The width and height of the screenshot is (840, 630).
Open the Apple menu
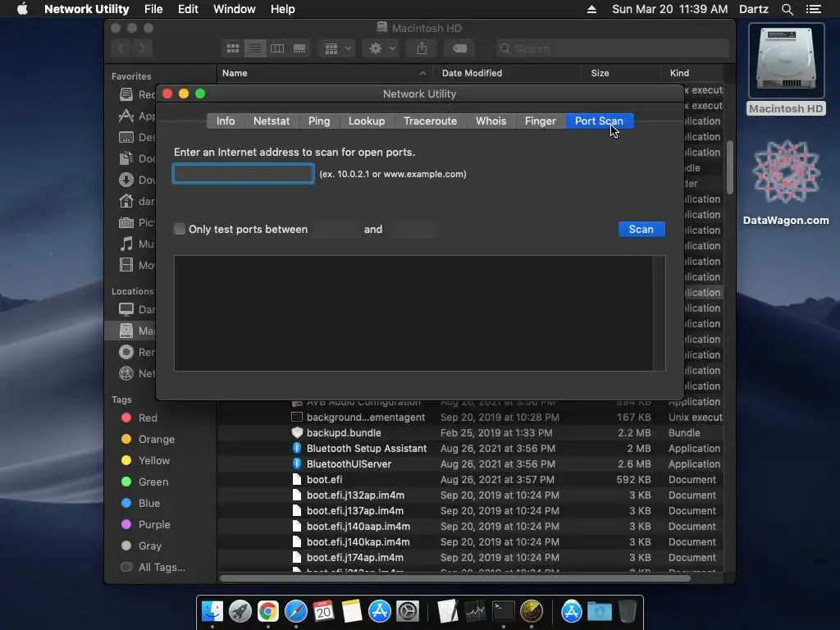click(x=22, y=9)
